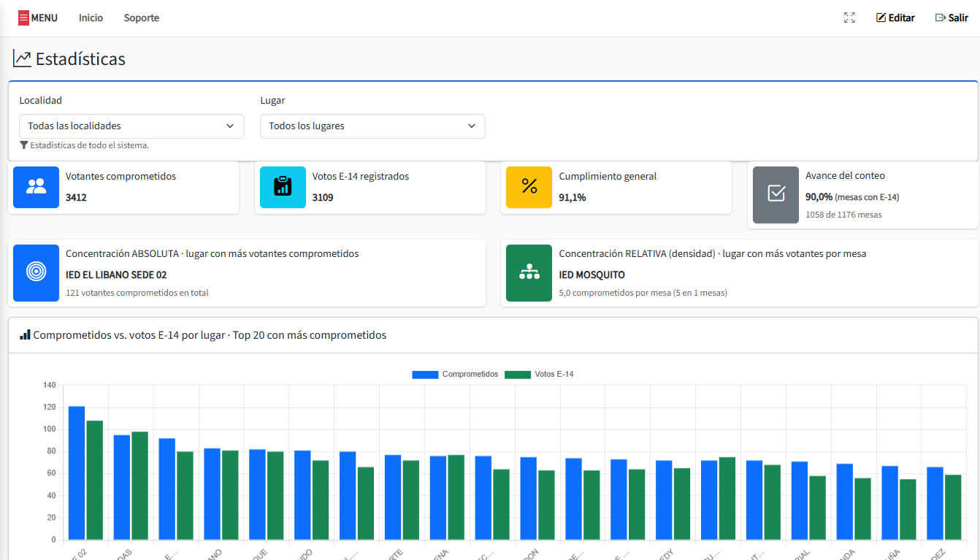Go to Inicio in the top navigation

(91, 18)
